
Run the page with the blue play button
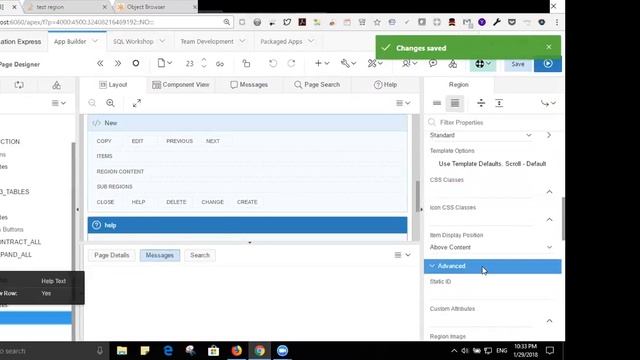[x=548, y=64]
